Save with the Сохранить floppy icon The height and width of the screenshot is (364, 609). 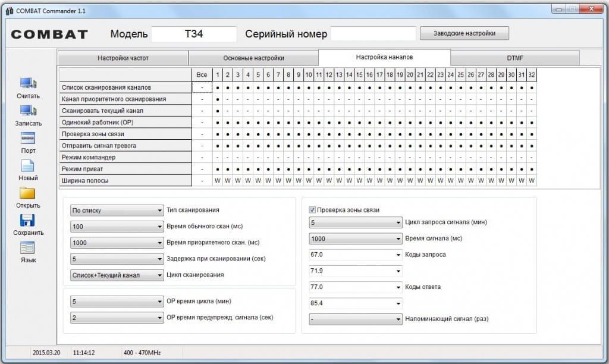27,220
